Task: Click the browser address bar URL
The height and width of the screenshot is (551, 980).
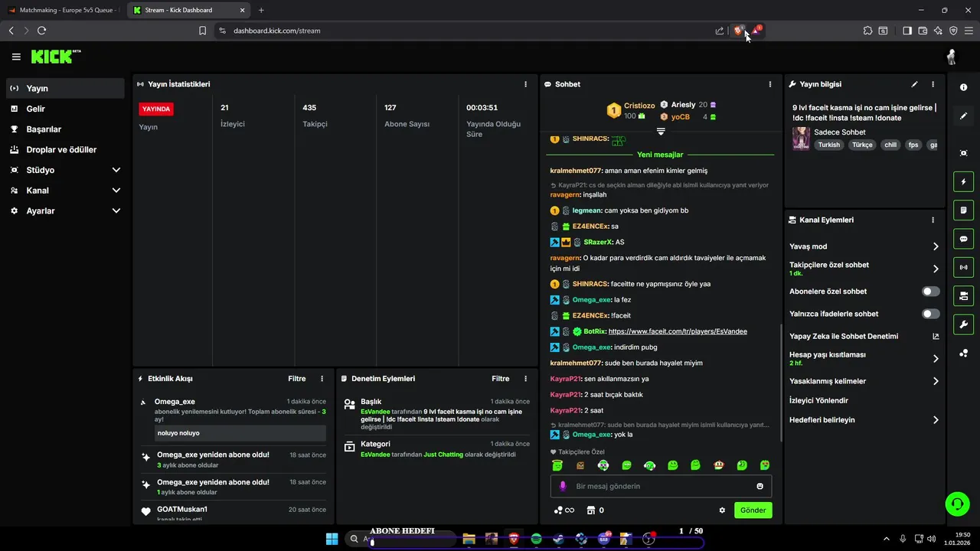Action: [x=276, y=31]
